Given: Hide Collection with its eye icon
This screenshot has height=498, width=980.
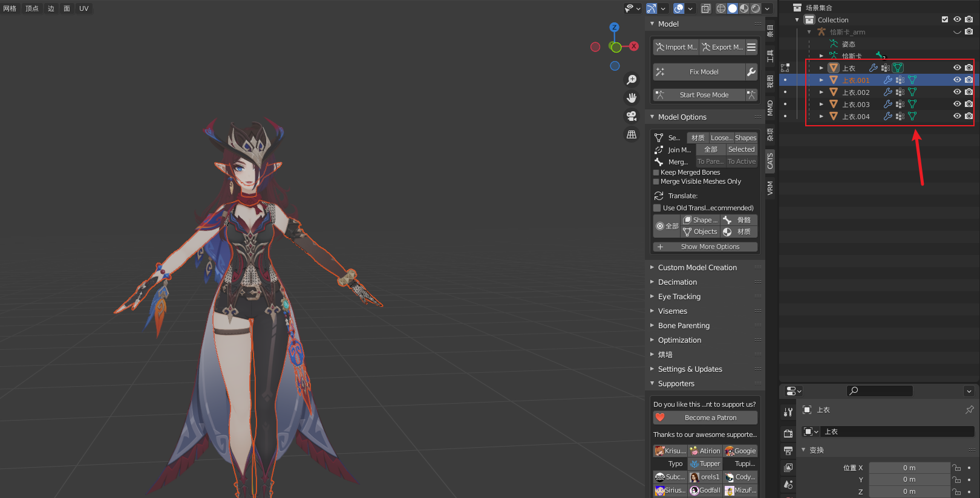Looking at the screenshot, I should tap(957, 19).
